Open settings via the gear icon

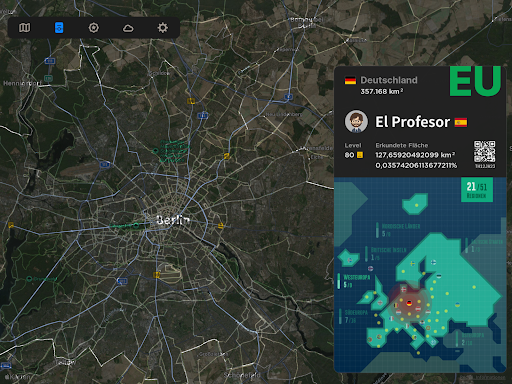tap(163, 28)
